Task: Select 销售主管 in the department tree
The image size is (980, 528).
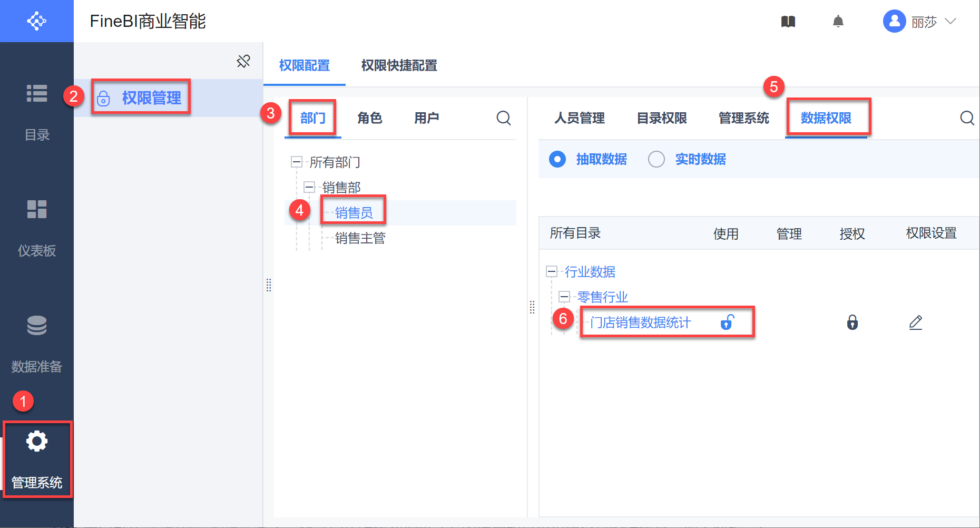Action: point(360,238)
